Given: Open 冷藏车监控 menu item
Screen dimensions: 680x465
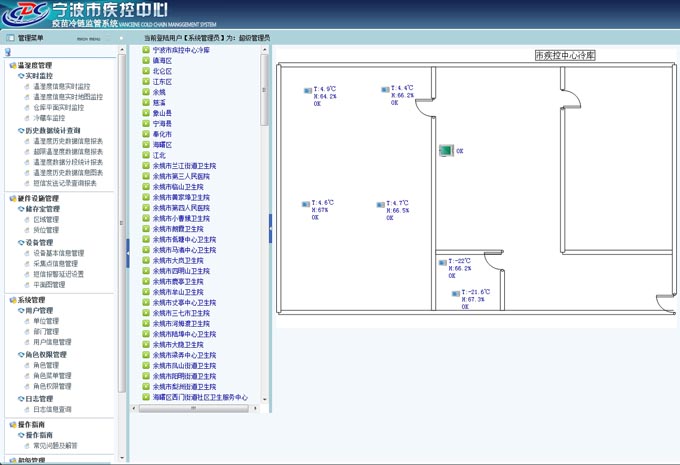Looking at the screenshot, I should tap(49, 118).
